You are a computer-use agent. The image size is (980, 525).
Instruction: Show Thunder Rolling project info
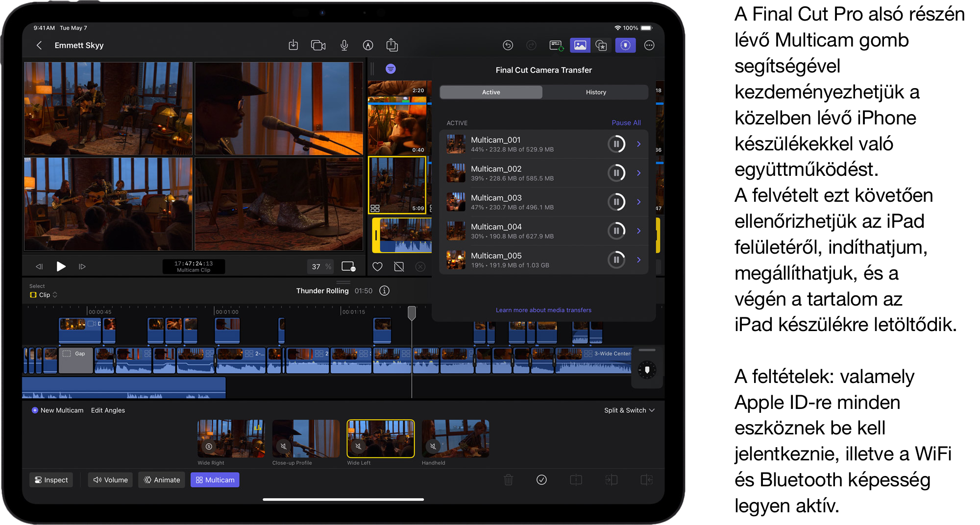pyautogui.click(x=385, y=291)
